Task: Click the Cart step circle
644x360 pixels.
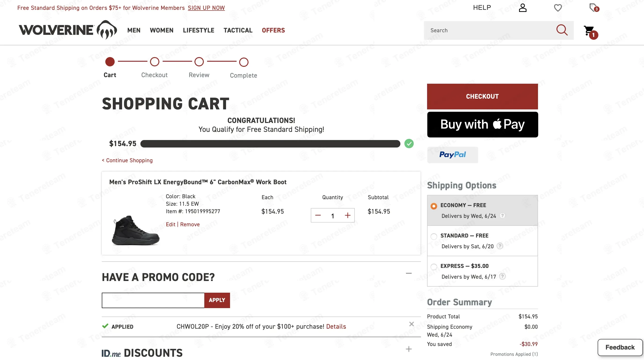Action: 110,62
